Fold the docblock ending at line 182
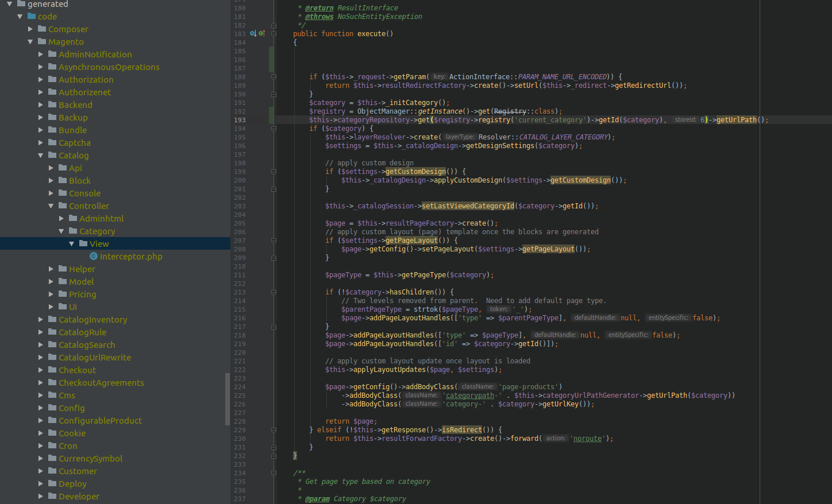This screenshot has height=504, width=832. click(x=274, y=25)
